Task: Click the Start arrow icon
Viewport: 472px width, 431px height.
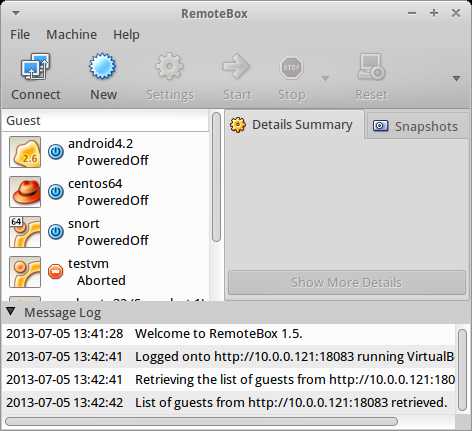Action: click(236, 66)
